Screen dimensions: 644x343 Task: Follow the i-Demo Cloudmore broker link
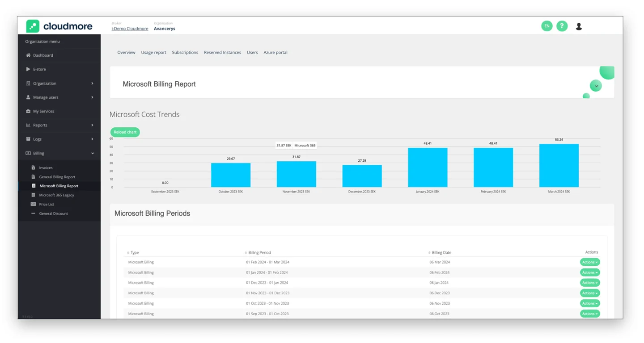click(129, 28)
